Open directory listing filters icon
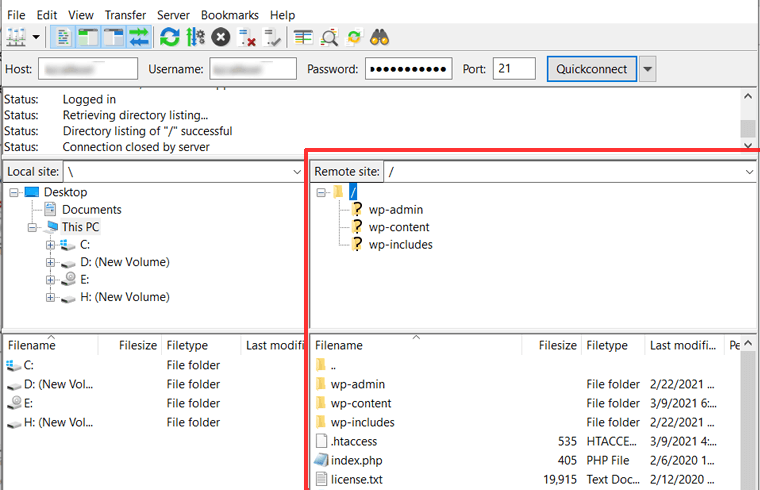The width and height of the screenshot is (760, 490). (x=303, y=38)
